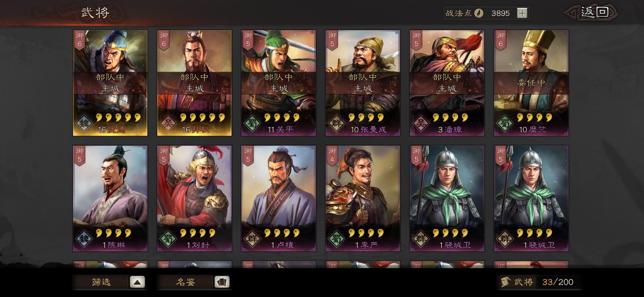Tap the 33/200 general count

(558, 282)
